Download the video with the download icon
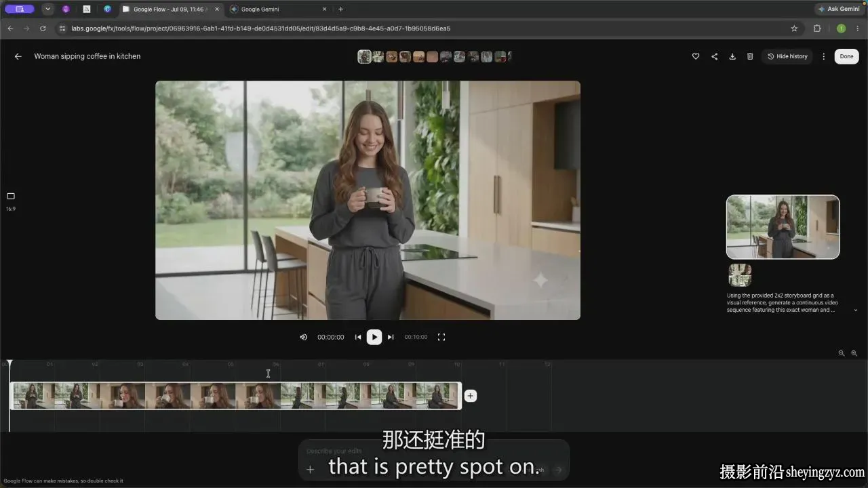Viewport: 868px width, 488px height. click(x=732, y=56)
